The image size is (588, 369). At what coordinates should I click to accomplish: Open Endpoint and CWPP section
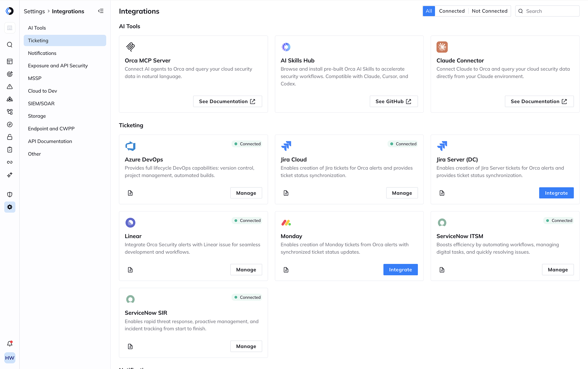click(65, 129)
